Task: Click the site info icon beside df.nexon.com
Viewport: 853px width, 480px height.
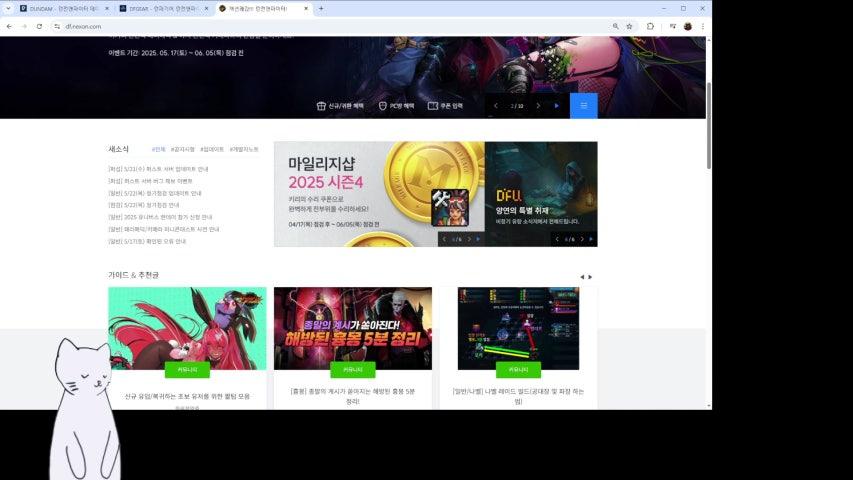Action: tap(57, 26)
